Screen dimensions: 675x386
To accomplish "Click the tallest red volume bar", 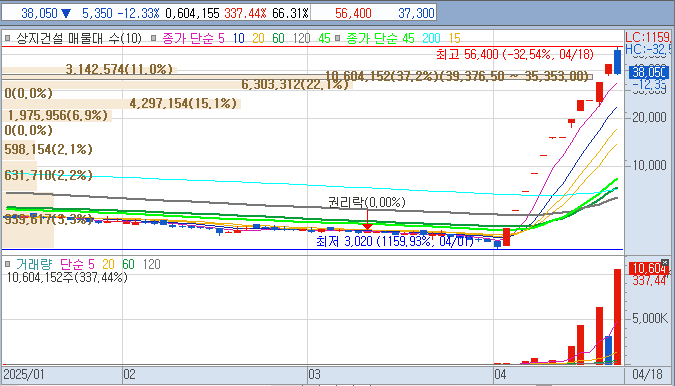I will 617,317.
